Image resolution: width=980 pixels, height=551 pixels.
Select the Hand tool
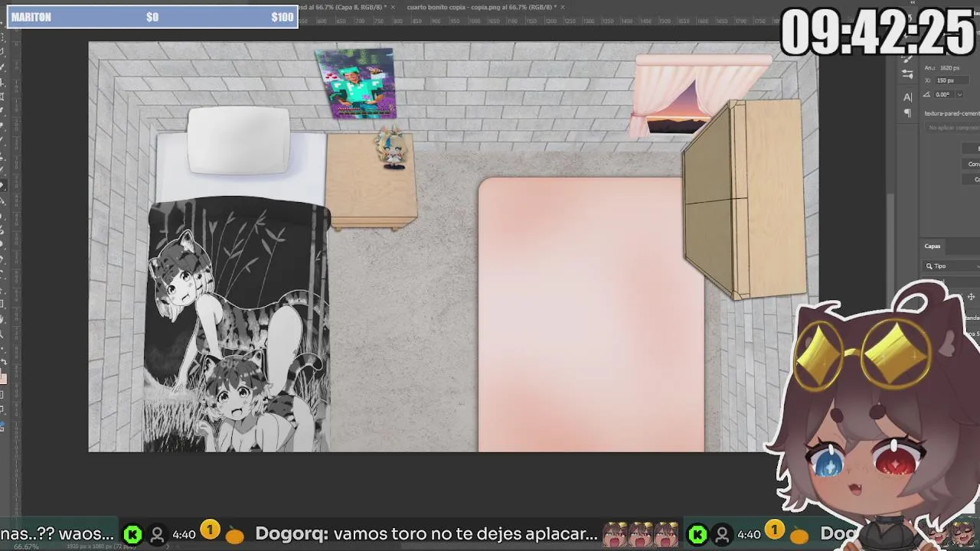2,318
